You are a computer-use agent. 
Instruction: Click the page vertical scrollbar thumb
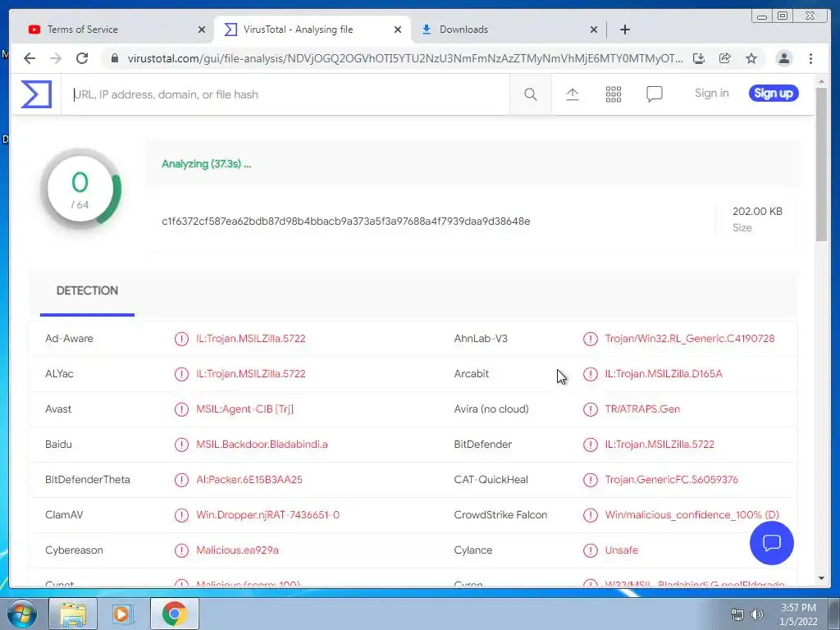[821, 163]
